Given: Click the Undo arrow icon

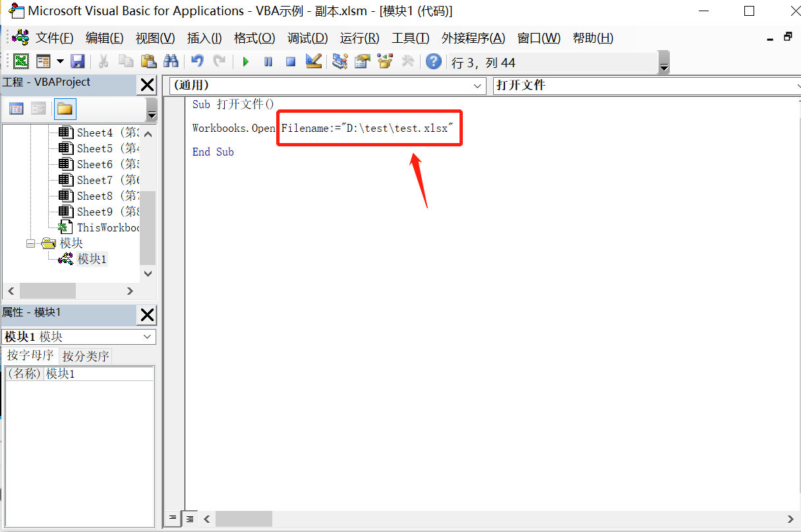Looking at the screenshot, I should click(197, 61).
